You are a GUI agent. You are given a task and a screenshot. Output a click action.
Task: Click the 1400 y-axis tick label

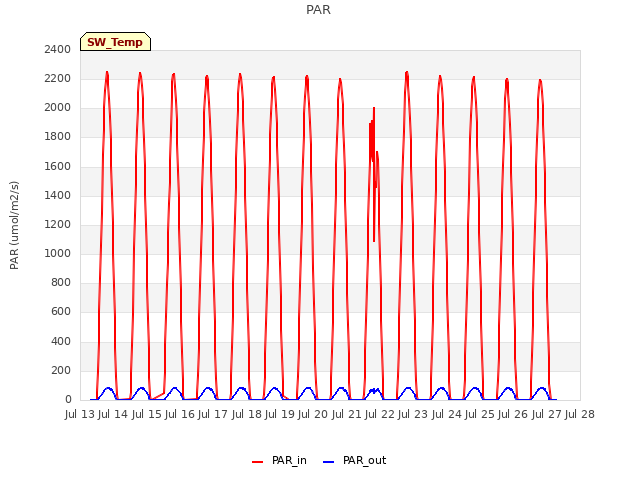pyautogui.click(x=58, y=195)
